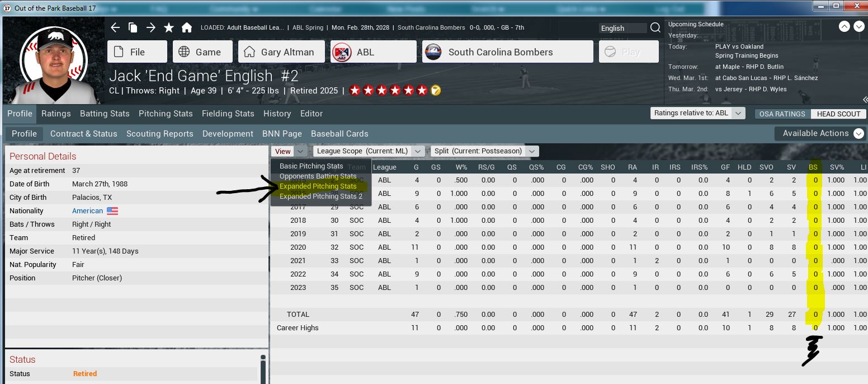This screenshot has width=868, height=384.
Task: Select Basic Pitching Stats from View menu
Action: pyautogui.click(x=312, y=166)
